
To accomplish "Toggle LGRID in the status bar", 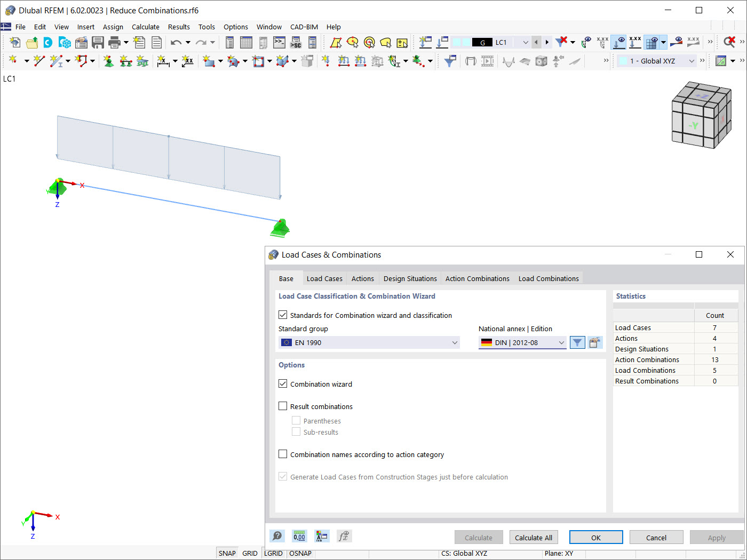I will click(273, 554).
